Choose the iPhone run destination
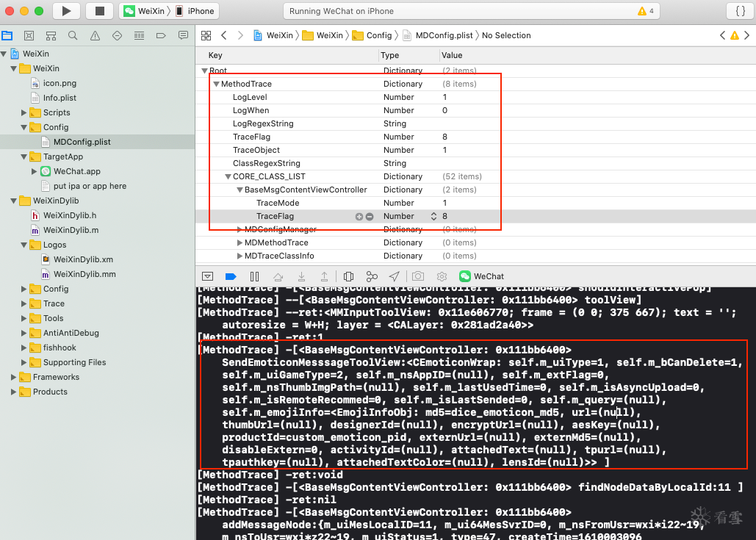 195,10
